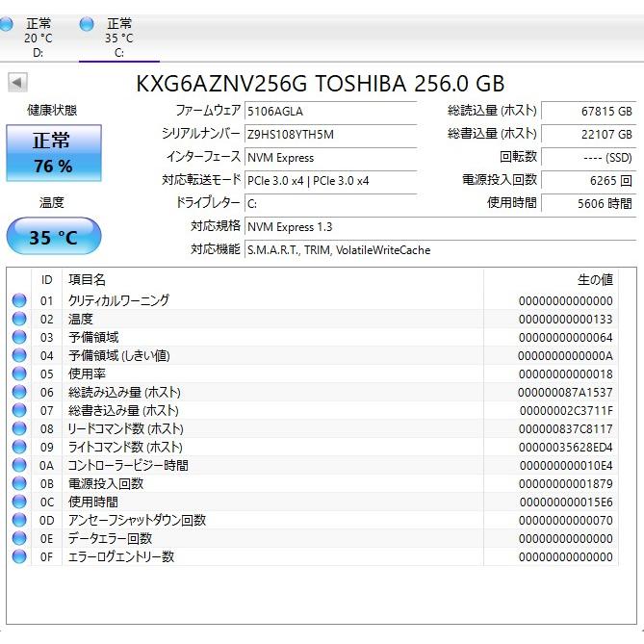Screen dimensions: 644x644
Task: Select the エラーログエントリー数 row name
Action: coord(121,557)
